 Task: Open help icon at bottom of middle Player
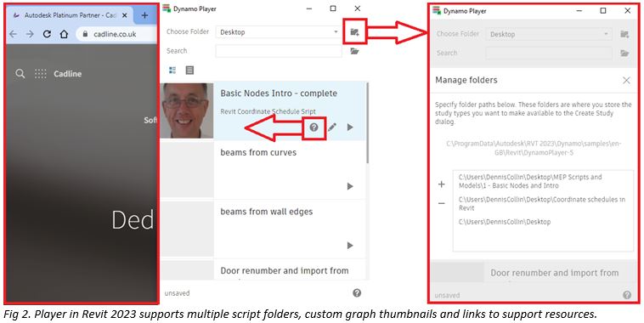point(357,293)
